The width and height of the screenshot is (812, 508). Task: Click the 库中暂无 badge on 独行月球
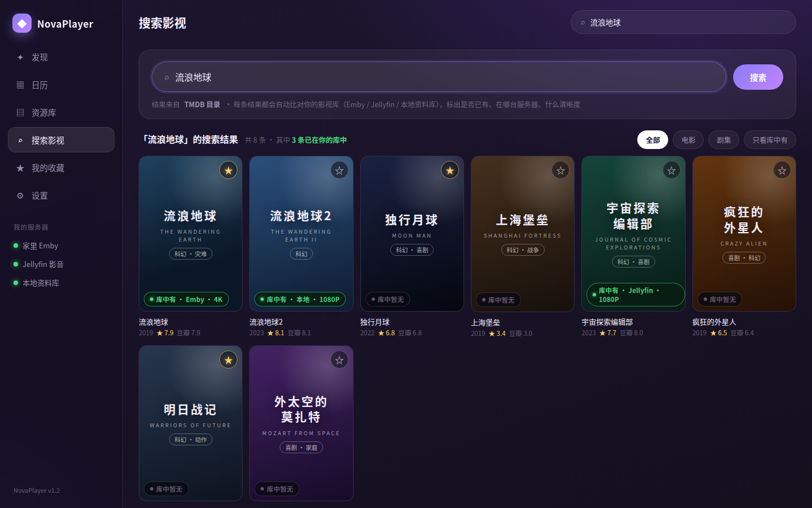[x=387, y=300]
